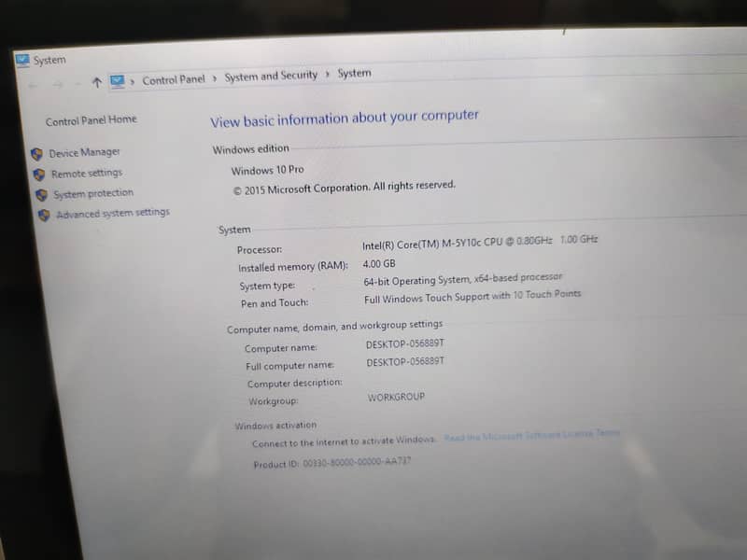Go up one level with the up arrow
747x560 pixels.
97,83
